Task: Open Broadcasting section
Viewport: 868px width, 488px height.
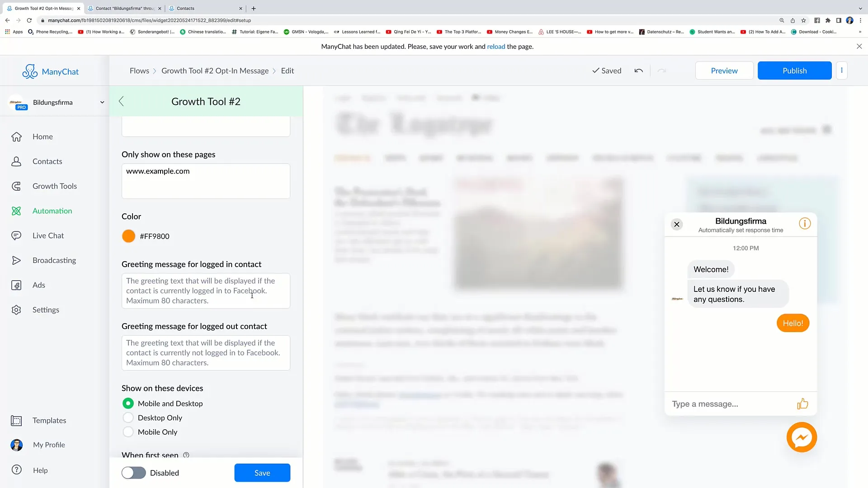Action: pyautogui.click(x=54, y=260)
